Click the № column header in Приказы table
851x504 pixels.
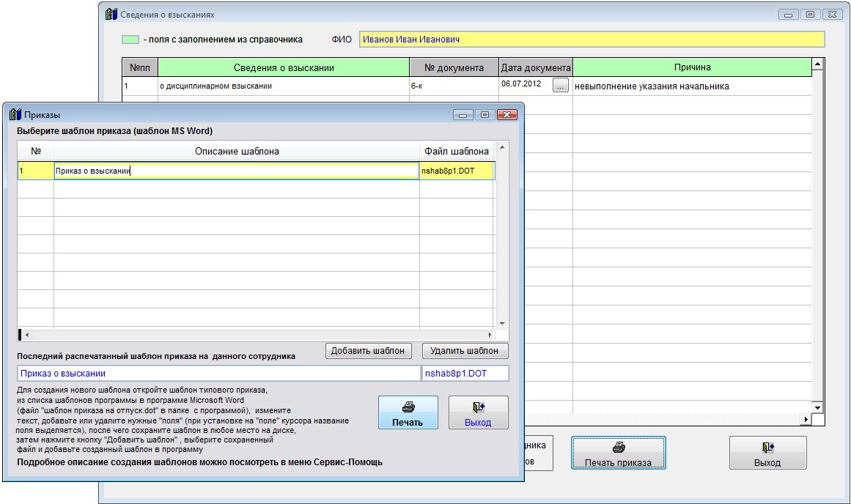pos(36,152)
